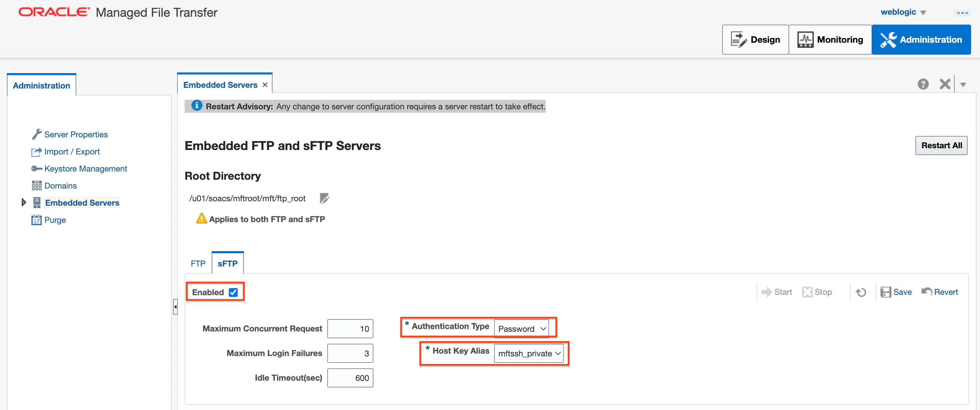Click the three-dot icon at top right
The image size is (980, 410).
(x=962, y=13)
